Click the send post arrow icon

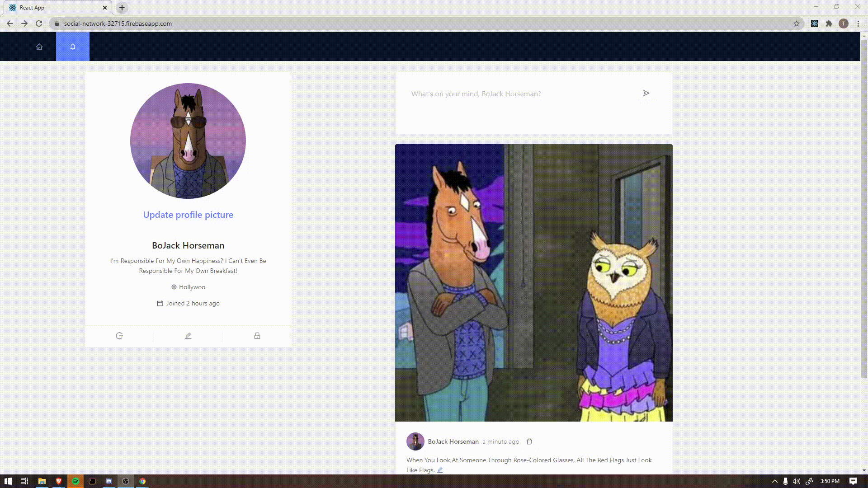click(646, 93)
